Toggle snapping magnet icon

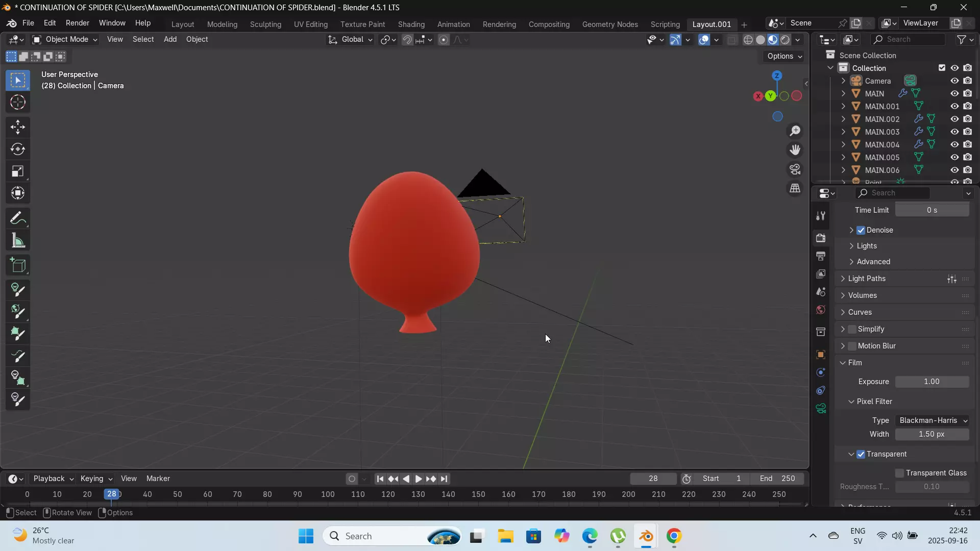point(407,40)
